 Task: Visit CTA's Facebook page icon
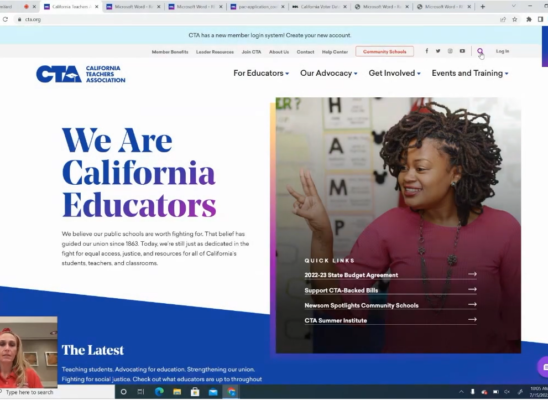tap(427, 51)
